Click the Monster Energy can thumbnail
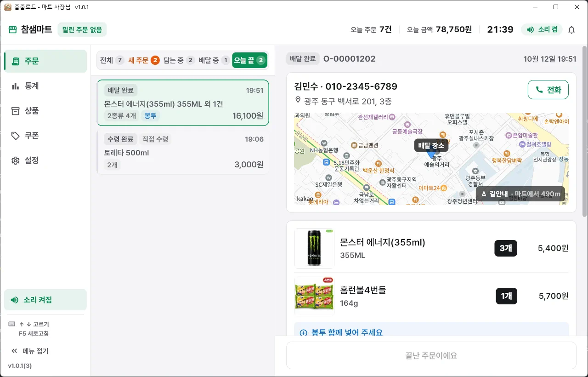588x377 pixels. pos(314,248)
